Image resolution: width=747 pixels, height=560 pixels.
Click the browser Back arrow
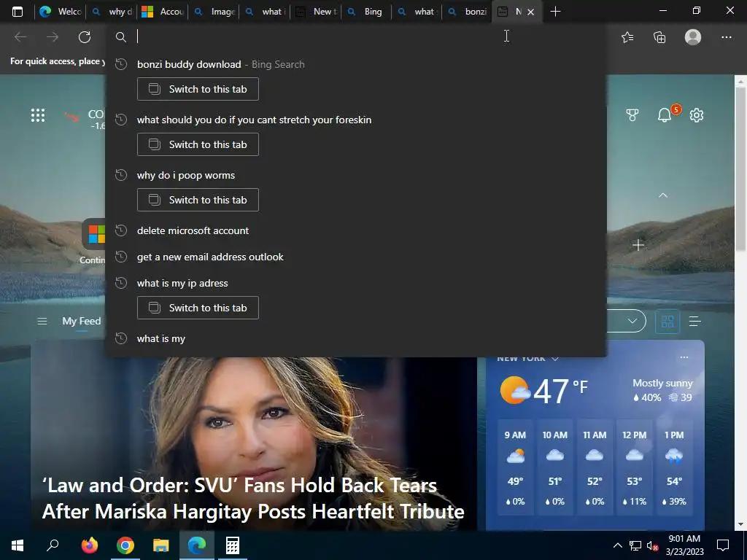click(20, 36)
